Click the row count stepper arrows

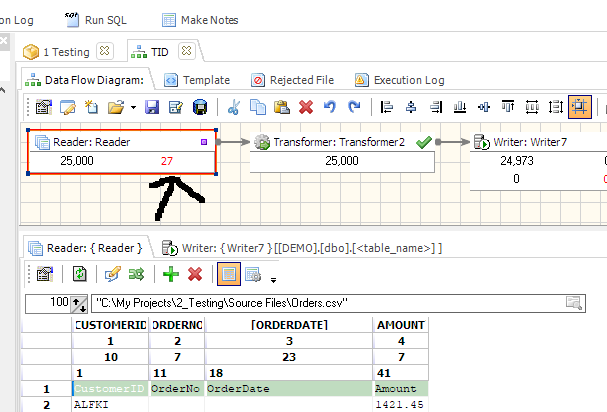pyautogui.click(x=79, y=304)
